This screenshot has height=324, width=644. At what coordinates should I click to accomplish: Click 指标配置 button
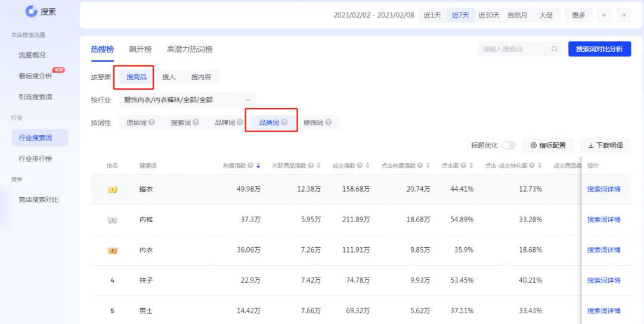coord(548,145)
